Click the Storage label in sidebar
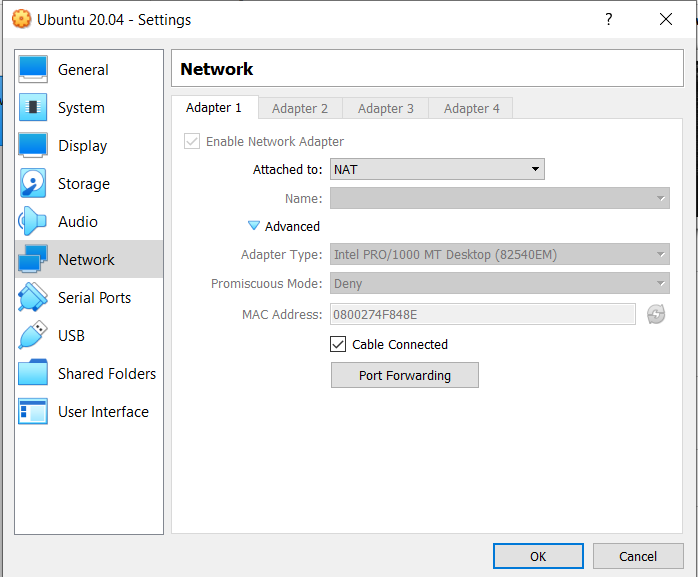698x577 pixels. (x=84, y=184)
